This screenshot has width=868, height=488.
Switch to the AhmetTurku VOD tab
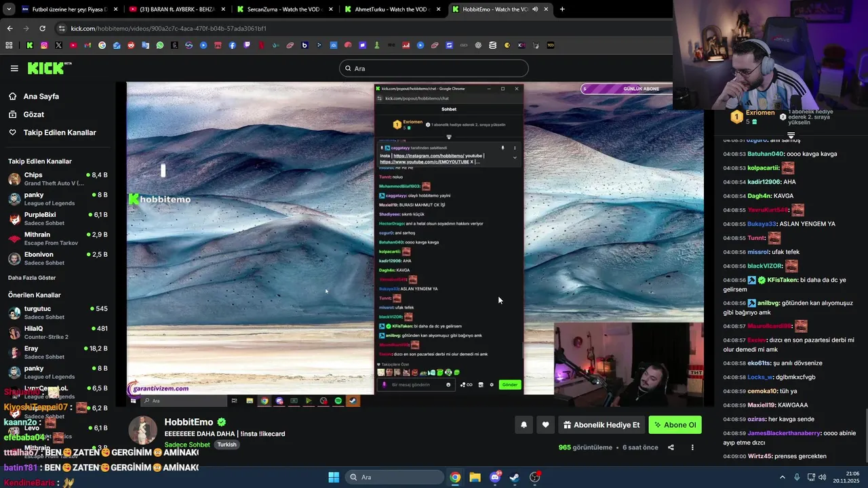point(392,9)
